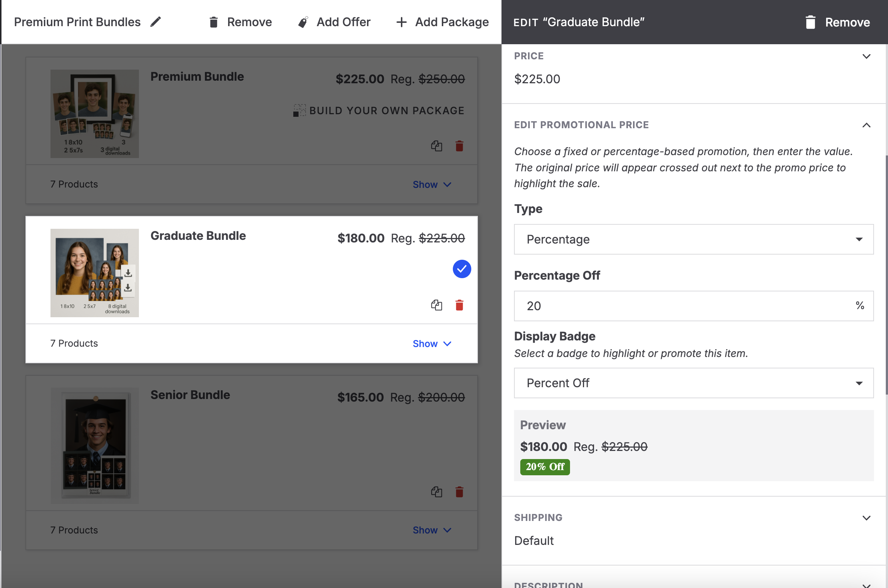Click the Percentage Off input field

point(682,306)
